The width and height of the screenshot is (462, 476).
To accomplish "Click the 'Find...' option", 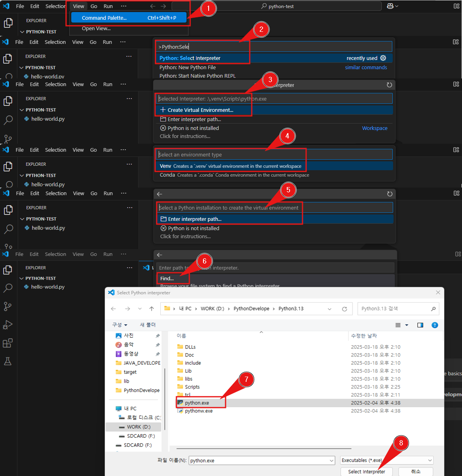I will [167, 278].
